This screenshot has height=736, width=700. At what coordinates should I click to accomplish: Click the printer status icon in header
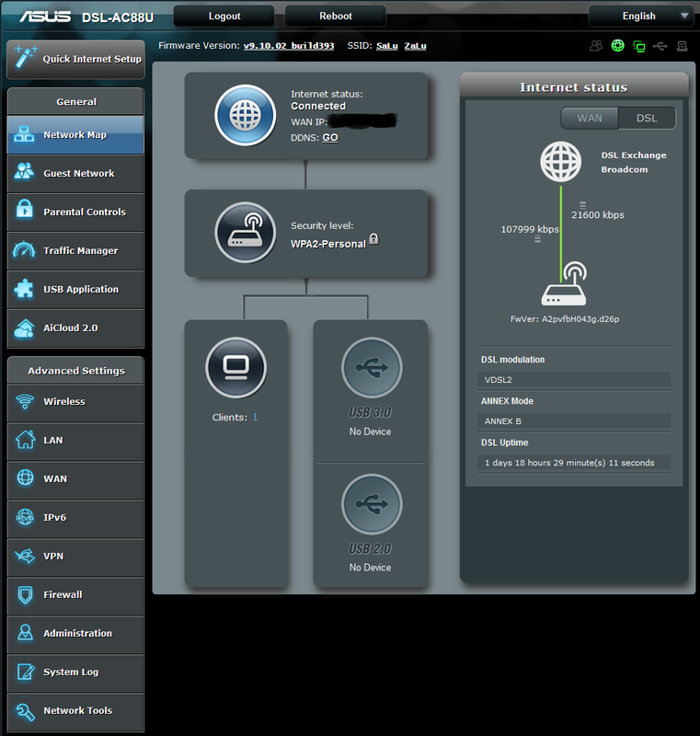click(x=683, y=46)
